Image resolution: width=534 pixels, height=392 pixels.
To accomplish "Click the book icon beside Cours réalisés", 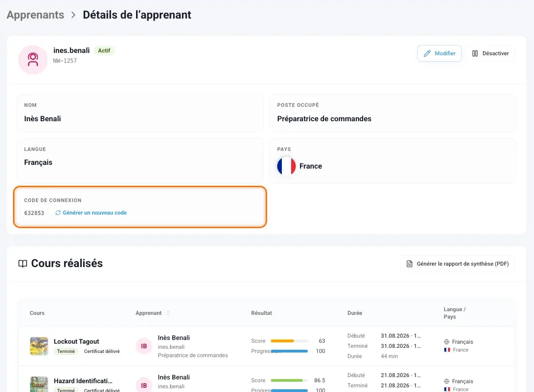I will click(23, 264).
